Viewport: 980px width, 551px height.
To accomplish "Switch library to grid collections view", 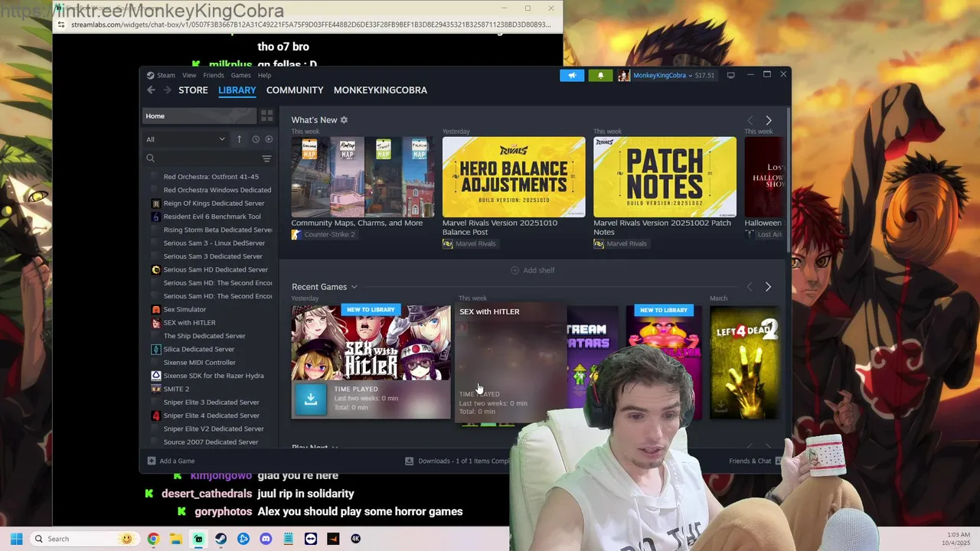I will pos(266,116).
